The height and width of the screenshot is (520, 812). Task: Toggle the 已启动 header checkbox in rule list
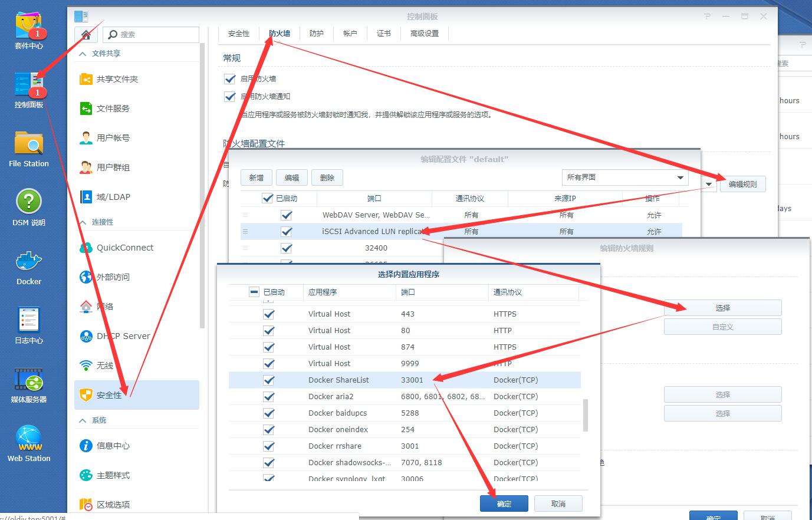(268, 198)
